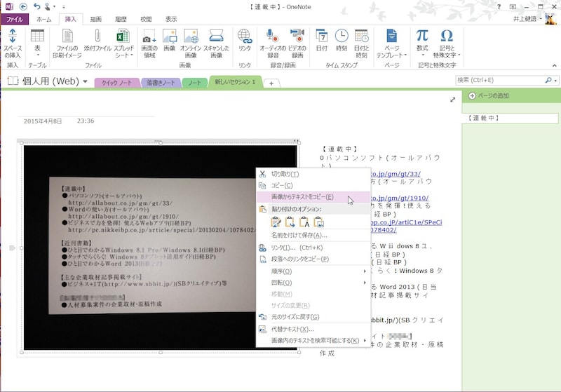Click the 検索 (Ctrl+E) search box
561x392 pixels.
pyautogui.click(x=500, y=80)
